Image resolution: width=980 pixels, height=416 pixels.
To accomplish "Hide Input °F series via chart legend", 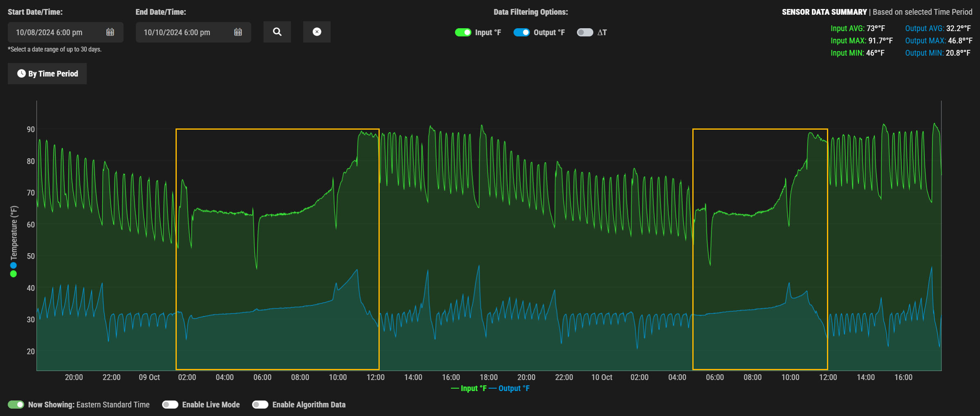I will [469, 388].
